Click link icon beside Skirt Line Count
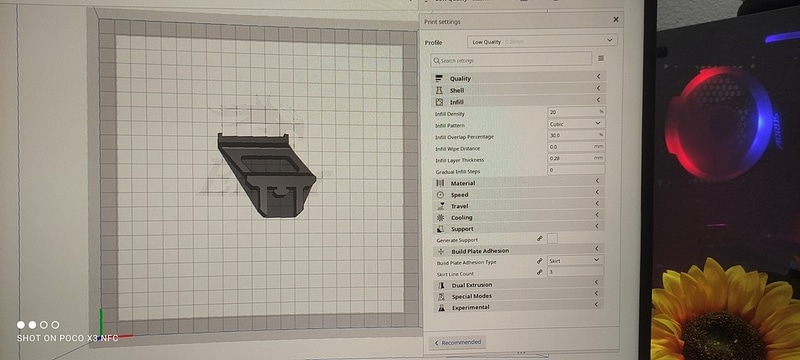This screenshot has height=360, width=800. [x=540, y=272]
